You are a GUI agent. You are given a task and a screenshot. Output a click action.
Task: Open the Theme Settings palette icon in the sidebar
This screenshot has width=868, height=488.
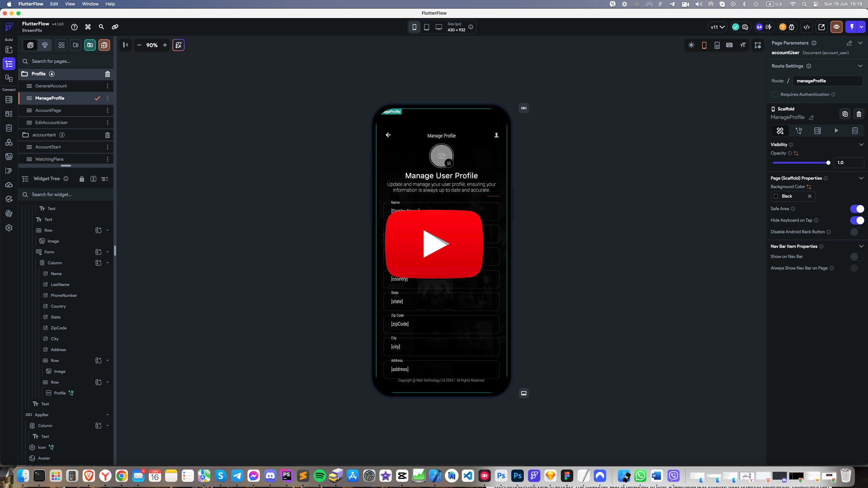point(9,213)
